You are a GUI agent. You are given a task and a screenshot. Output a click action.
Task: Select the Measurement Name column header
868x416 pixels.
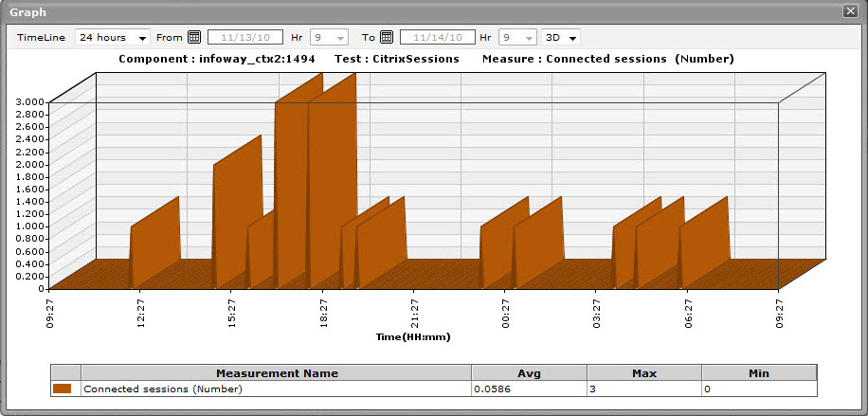tap(277, 373)
